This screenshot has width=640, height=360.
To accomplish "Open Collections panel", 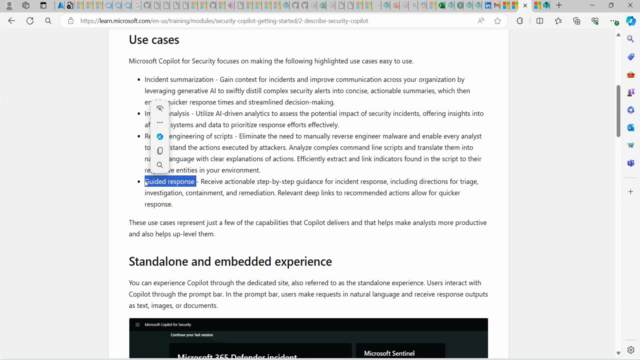I will pyautogui.click(x=576, y=21).
